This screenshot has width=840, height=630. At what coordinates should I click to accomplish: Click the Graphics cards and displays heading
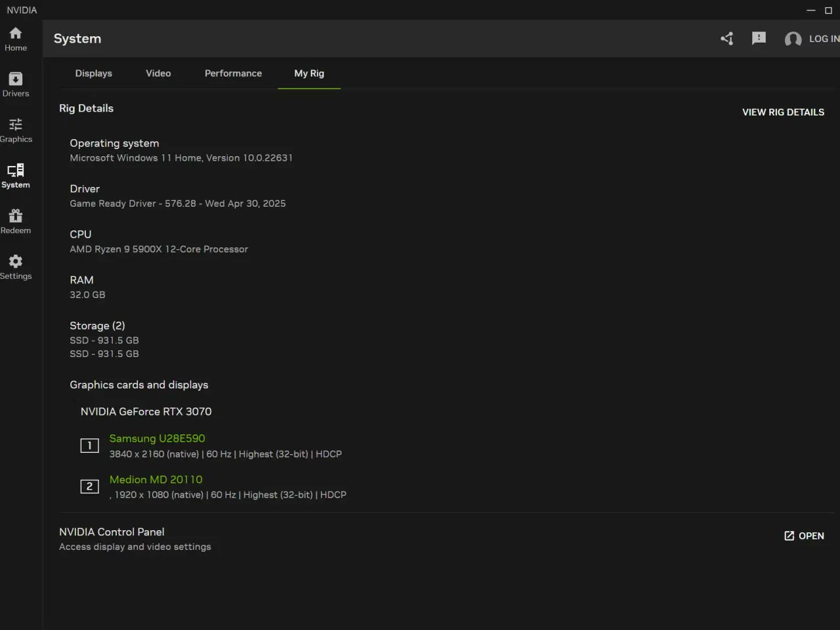pyautogui.click(x=139, y=385)
